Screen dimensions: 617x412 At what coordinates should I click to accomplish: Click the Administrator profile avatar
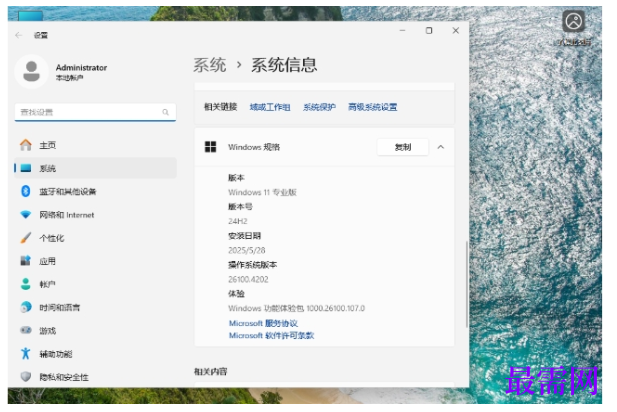click(31, 72)
